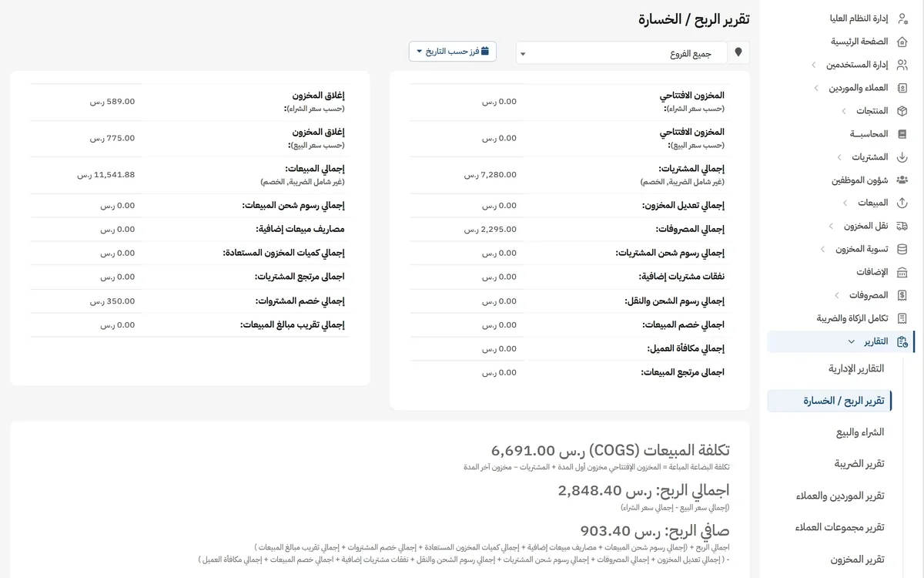The image size is (924, 578).
Task: Click the 11,541.88 إجمالي المبيعات value
Action: pyautogui.click(x=105, y=175)
